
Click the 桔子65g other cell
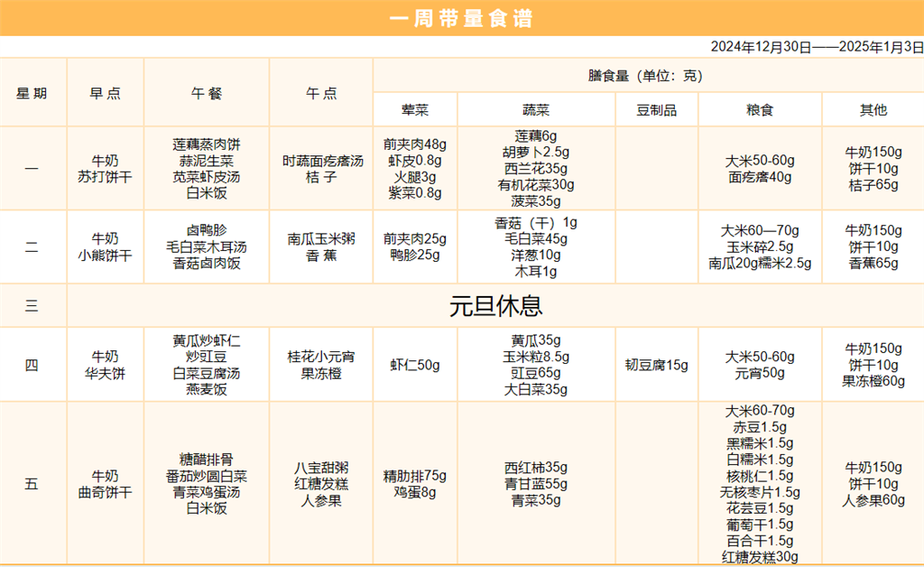point(873,185)
